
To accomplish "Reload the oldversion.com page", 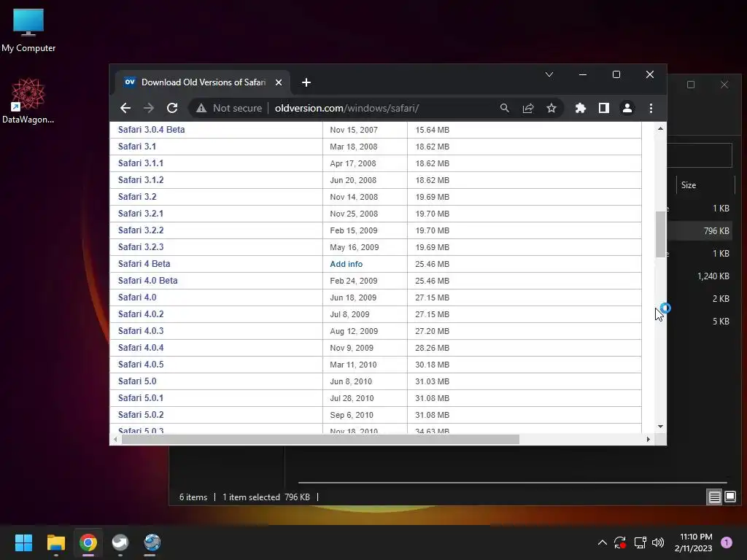I will tap(172, 108).
